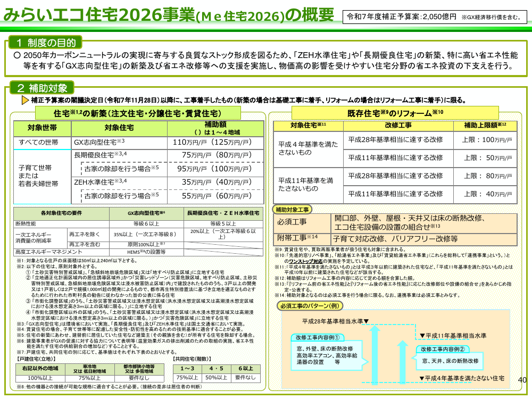Click the '長期優良住宅・ZEH水準住宅' column header
This screenshot has height=399, width=532.
(x=223, y=213)
